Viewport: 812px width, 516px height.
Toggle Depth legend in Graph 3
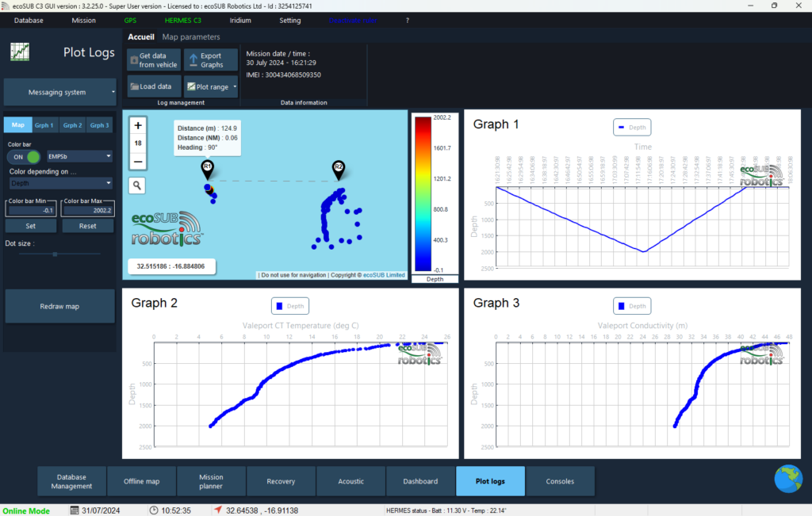(x=632, y=306)
